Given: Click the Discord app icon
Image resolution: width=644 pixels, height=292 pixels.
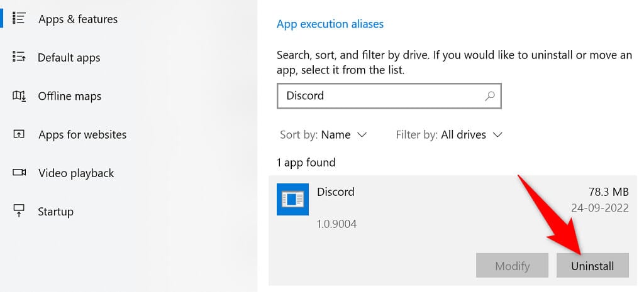Looking at the screenshot, I should [x=292, y=199].
